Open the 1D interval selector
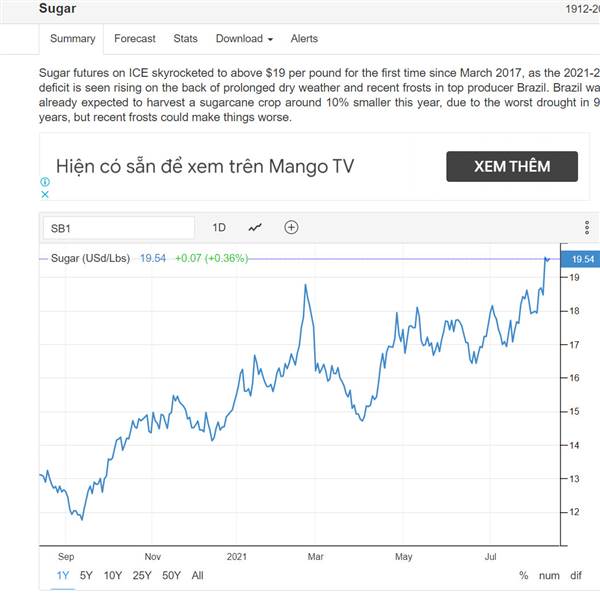This screenshot has height=600, width=600. point(219,228)
